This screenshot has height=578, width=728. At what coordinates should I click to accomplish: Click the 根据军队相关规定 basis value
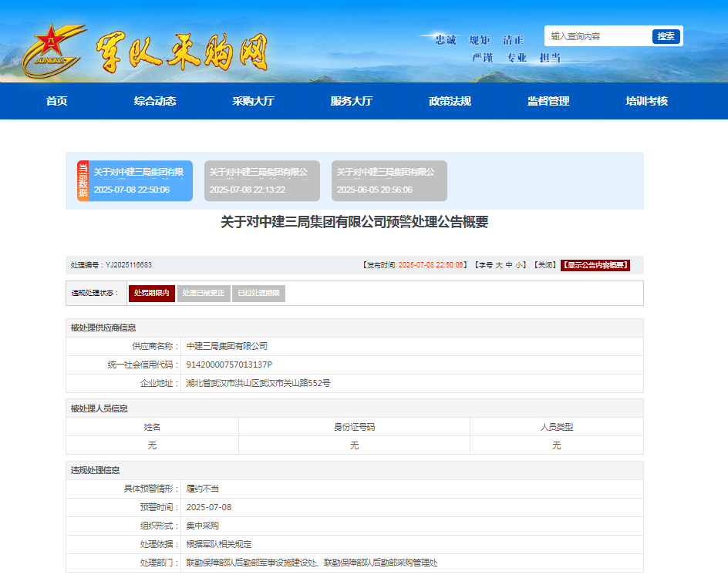coord(219,544)
